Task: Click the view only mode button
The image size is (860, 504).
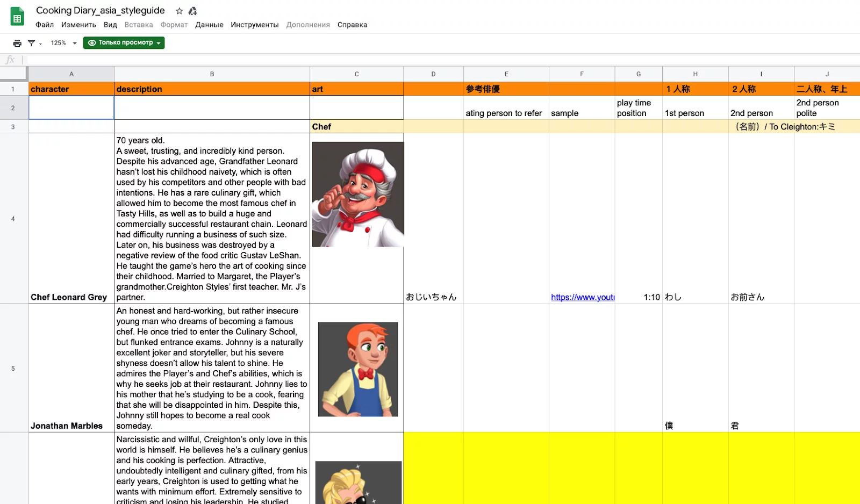Action: coord(124,43)
